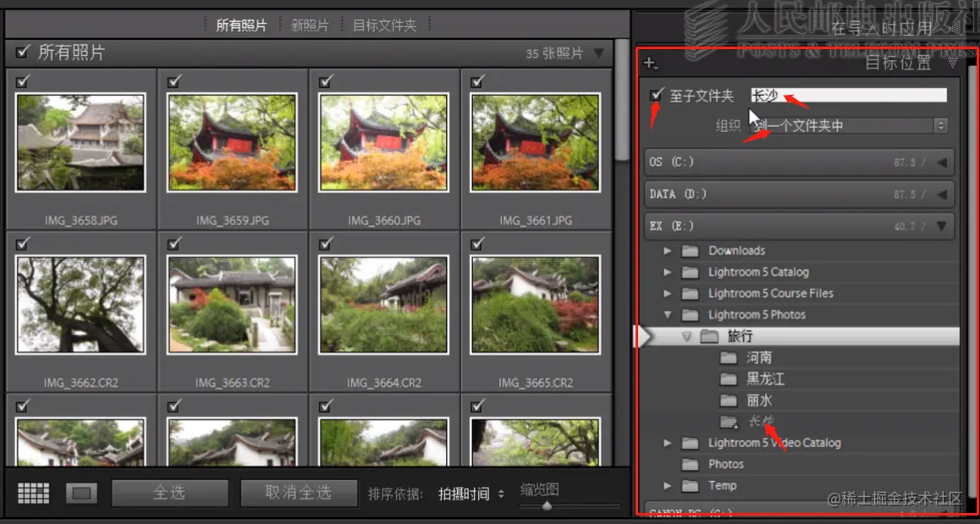Uncheck photo IMG_3664.CR2 checkbox
The width and height of the screenshot is (980, 524).
click(326, 243)
